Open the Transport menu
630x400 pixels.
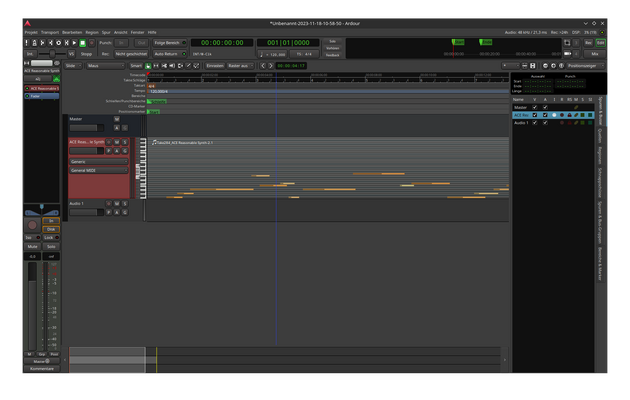point(50,32)
